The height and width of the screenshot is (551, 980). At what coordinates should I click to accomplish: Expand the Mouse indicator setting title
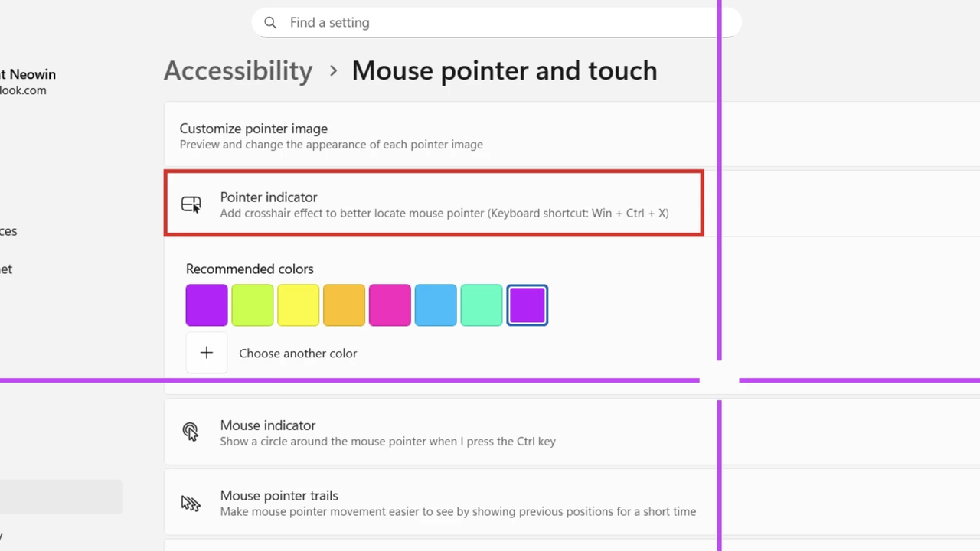point(268,425)
